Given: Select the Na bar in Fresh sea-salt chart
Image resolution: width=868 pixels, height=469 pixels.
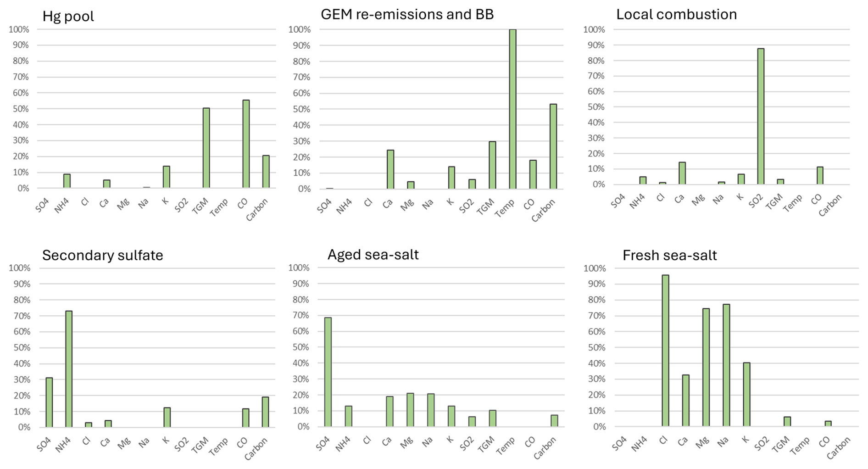Looking at the screenshot, I should 726,365.
